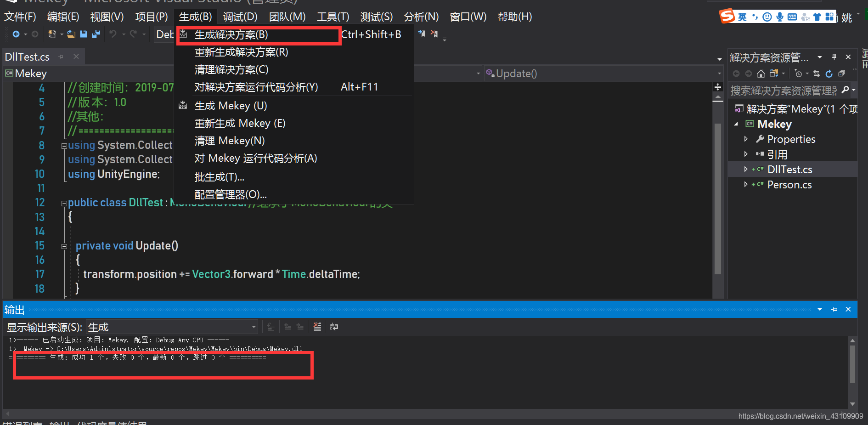The width and height of the screenshot is (868, 425).
Task: Click the editor split window handle
Action: [x=717, y=87]
